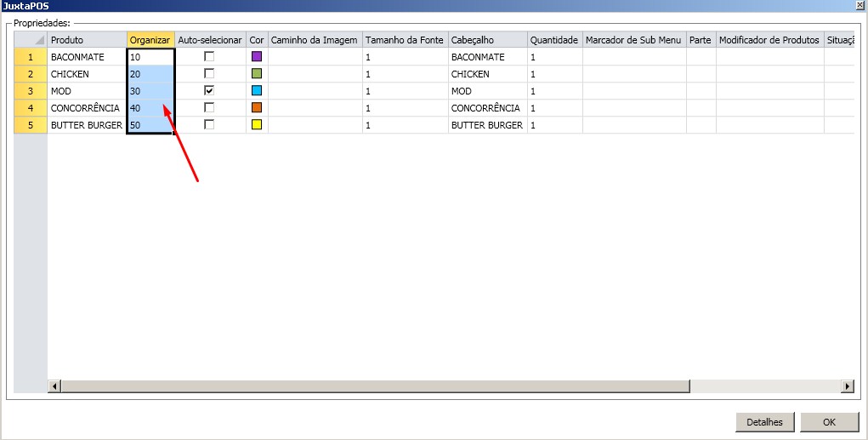
Task: Click the blue color swatch for MOD
Action: [256, 90]
